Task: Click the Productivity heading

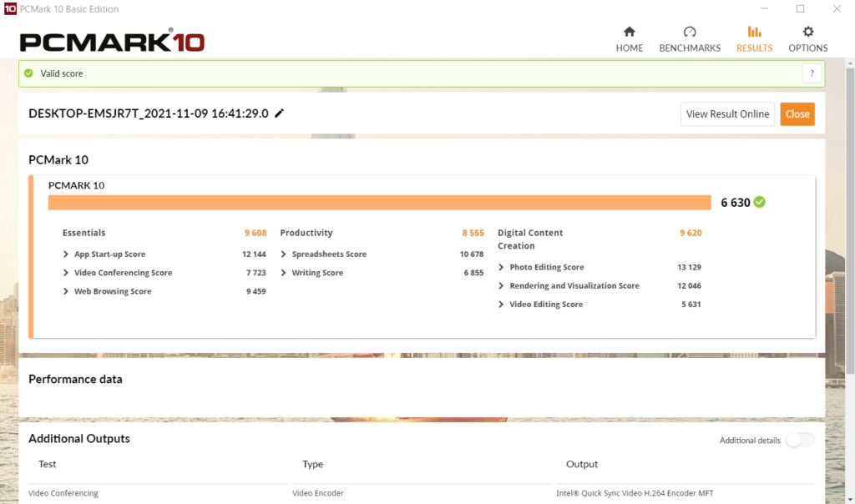Action: (306, 233)
